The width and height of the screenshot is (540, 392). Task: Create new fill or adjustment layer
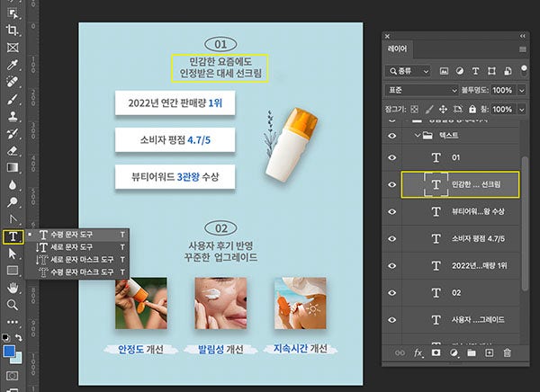[x=454, y=352]
